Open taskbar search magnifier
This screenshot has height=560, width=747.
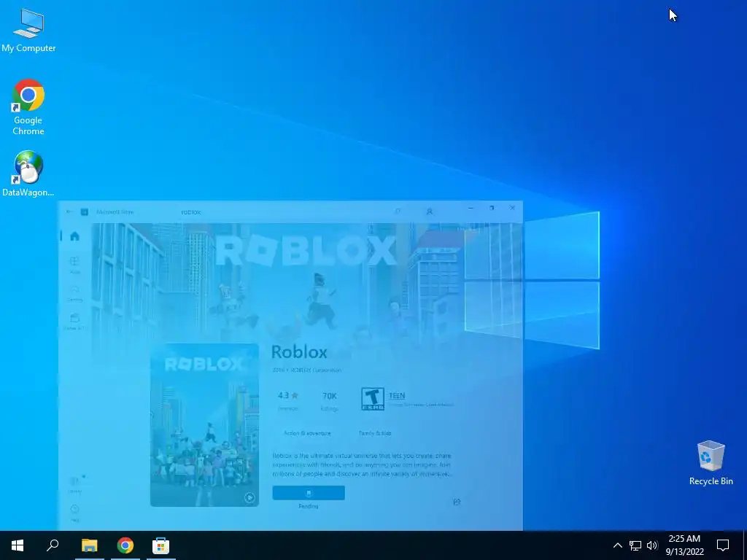coord(53,545)
